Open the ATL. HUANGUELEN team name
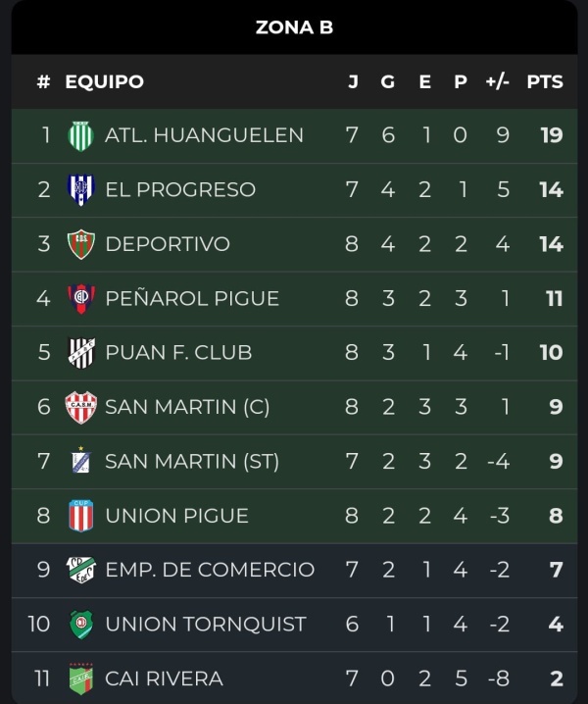Image resolution: width=588 pixels, height=704 pixels. (x=204, y=135)
